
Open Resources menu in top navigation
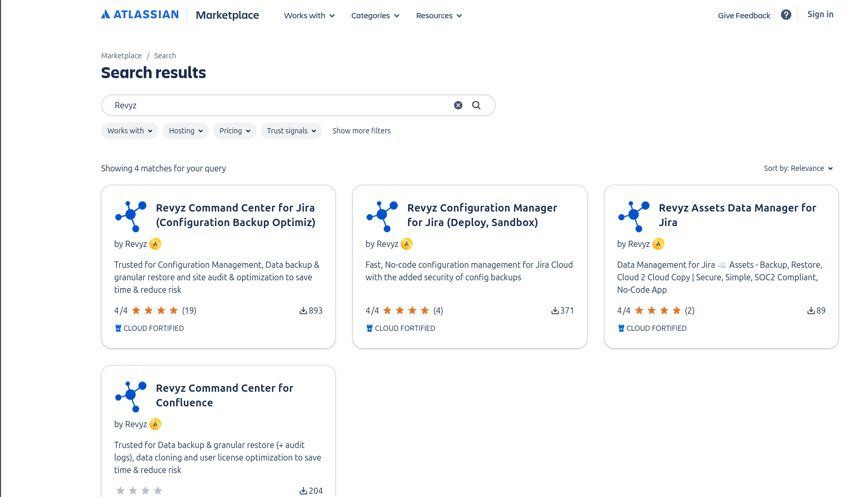click(438, 16)
